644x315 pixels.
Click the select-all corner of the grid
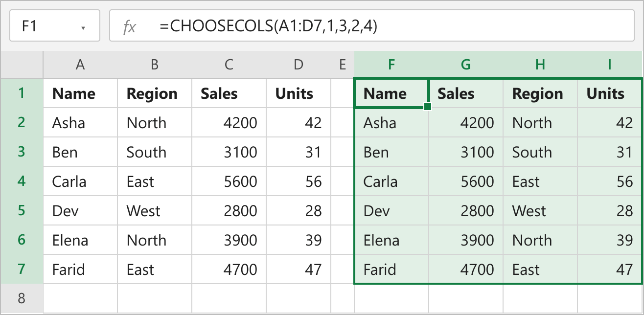click(x=22, y=64)
